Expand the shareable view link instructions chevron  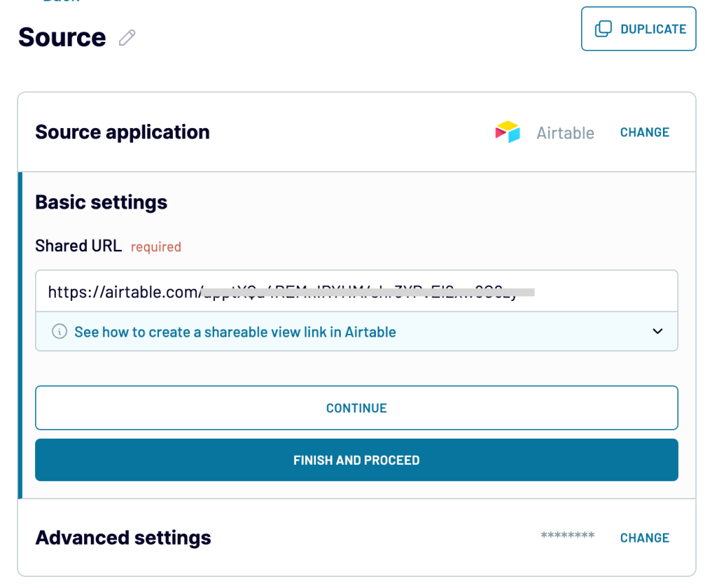[x=657, y=331]
